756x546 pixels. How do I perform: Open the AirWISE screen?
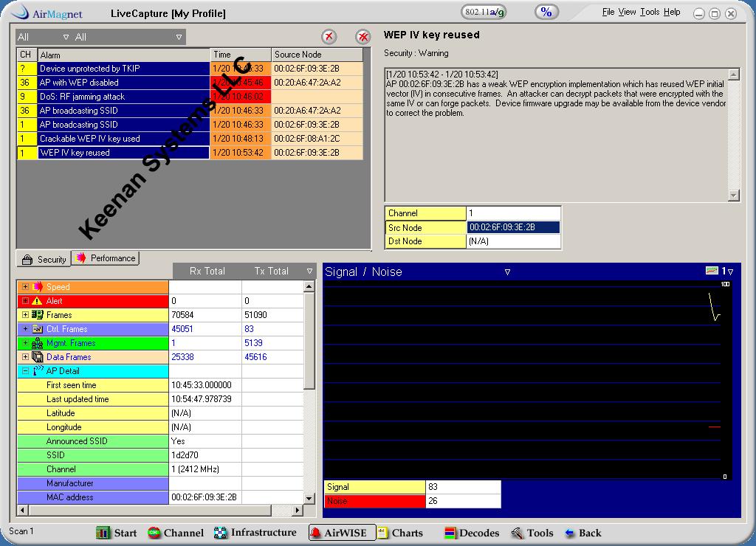point(341,533)
